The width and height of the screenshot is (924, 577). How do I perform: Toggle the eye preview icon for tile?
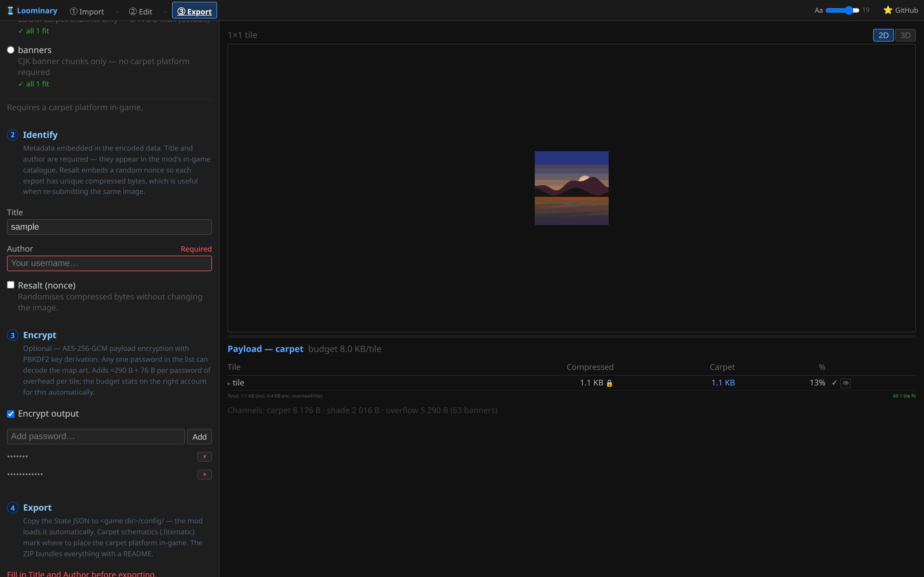point(845,383)
